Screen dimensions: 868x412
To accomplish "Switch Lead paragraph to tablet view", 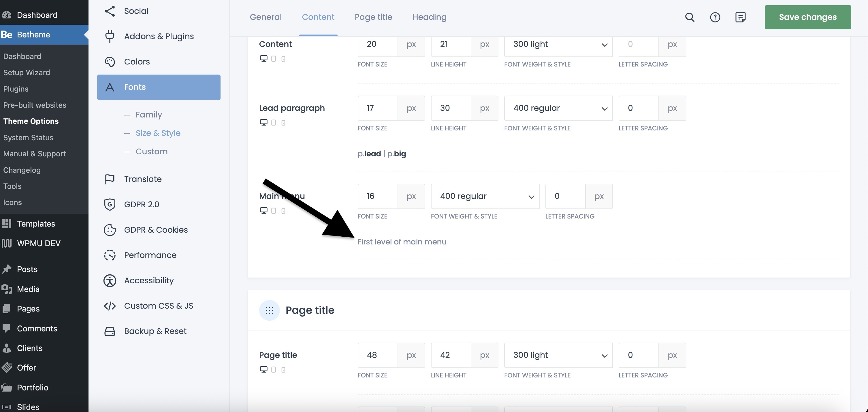I will (x=274, y=123).
